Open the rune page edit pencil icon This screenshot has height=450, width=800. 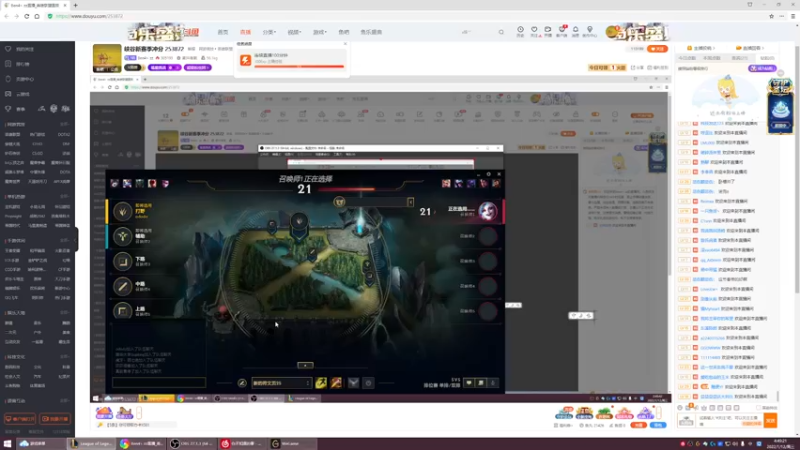(x=242, y=383)
